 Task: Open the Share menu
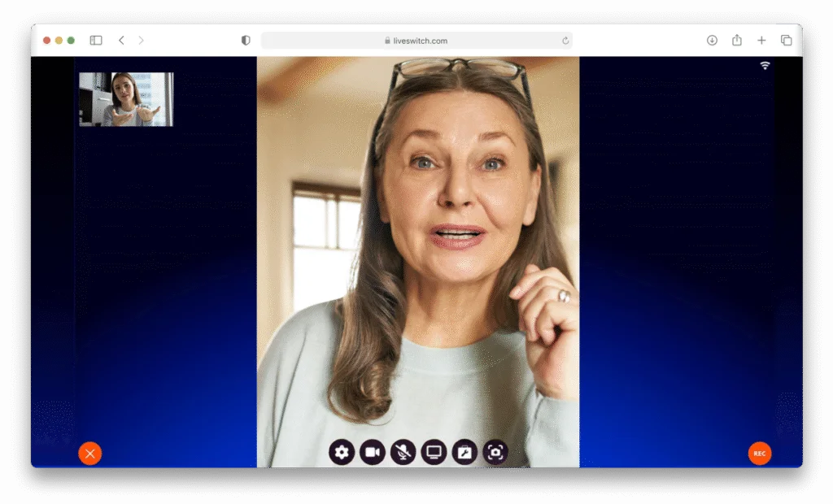click(737, 40)
